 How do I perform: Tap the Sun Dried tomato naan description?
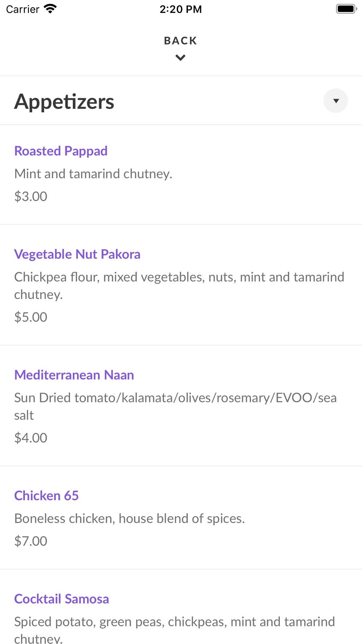[175, 406]
